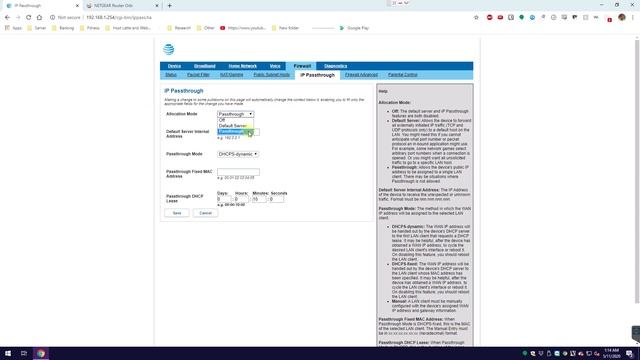This screenshot has height=360, width=640.
Task: Open the Google Play bookmark
Action: [x=354, y=28]
